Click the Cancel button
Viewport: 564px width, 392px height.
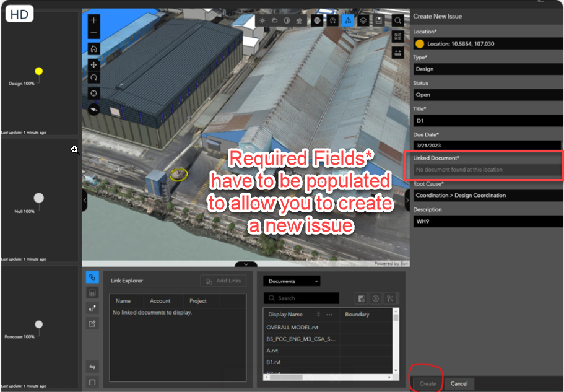pyautogui.click(x=459, y=383)
